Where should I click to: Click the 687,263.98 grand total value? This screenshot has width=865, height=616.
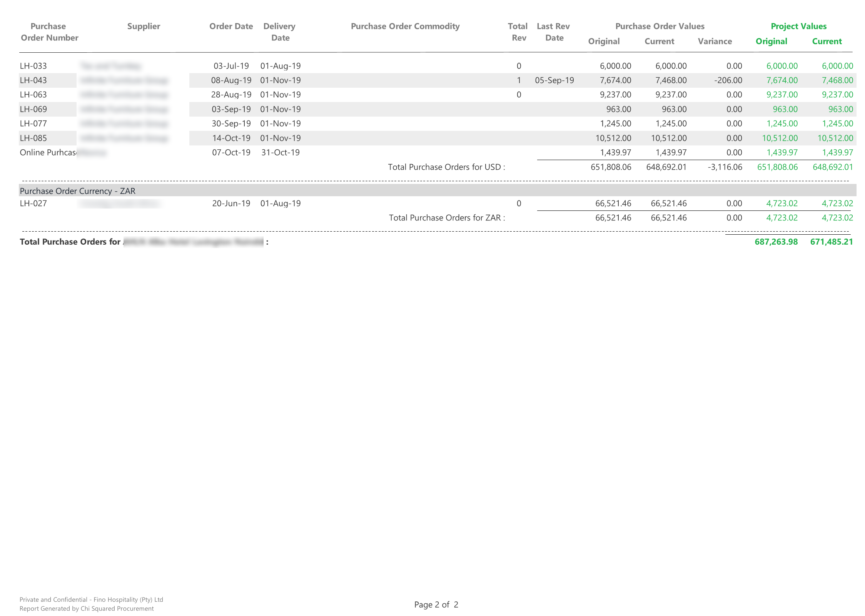[776, 242]
